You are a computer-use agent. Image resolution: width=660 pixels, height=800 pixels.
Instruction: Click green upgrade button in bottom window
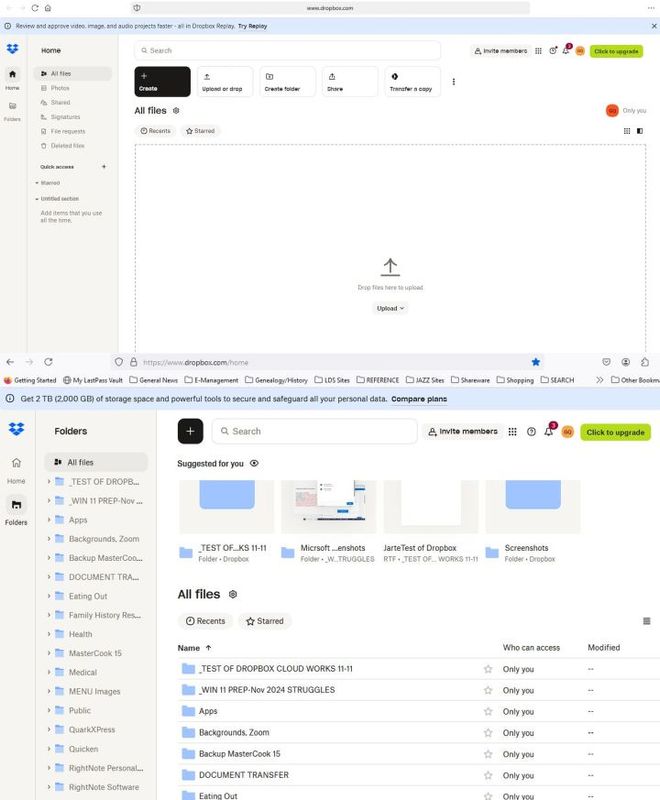click(615, 432)
